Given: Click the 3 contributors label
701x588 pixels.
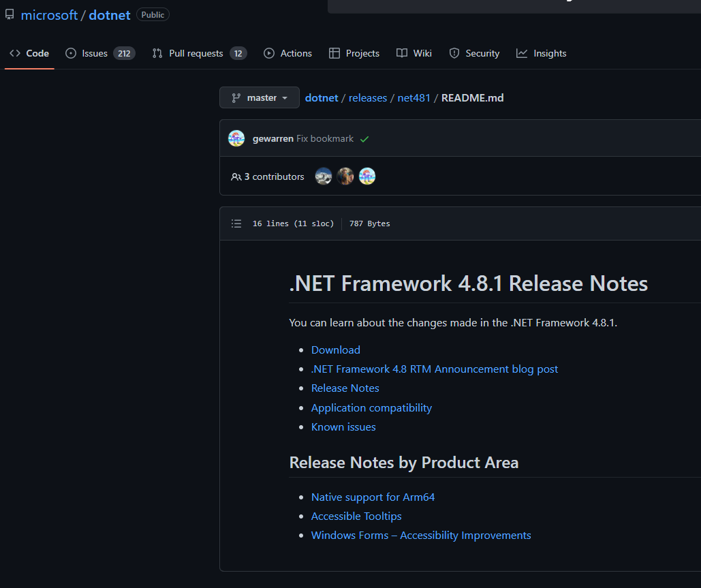Looking at the screenshot, I should click(267, 176).
